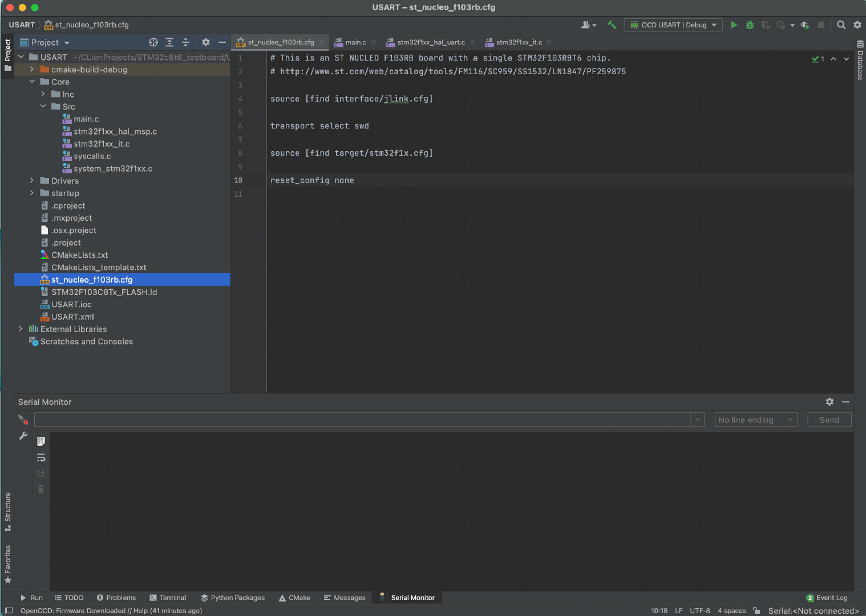
Task: Click the Serial Monitor message input field
Action: [x=365, y=419]
